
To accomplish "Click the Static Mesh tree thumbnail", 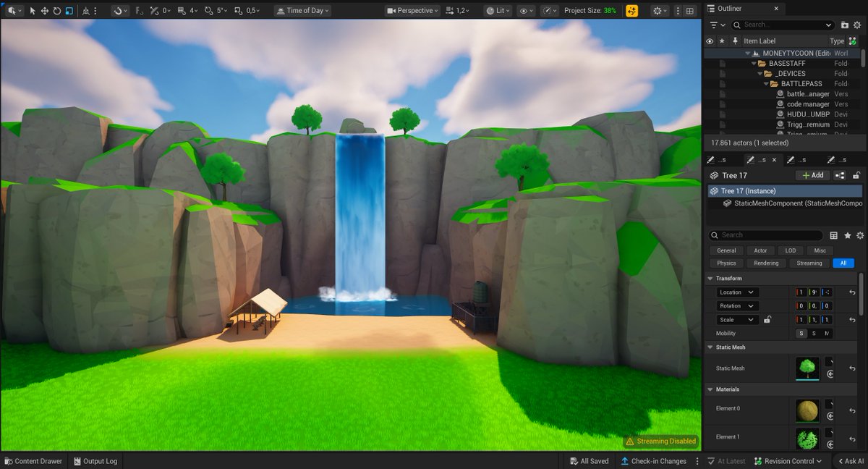I will click(x=807, y=368).
